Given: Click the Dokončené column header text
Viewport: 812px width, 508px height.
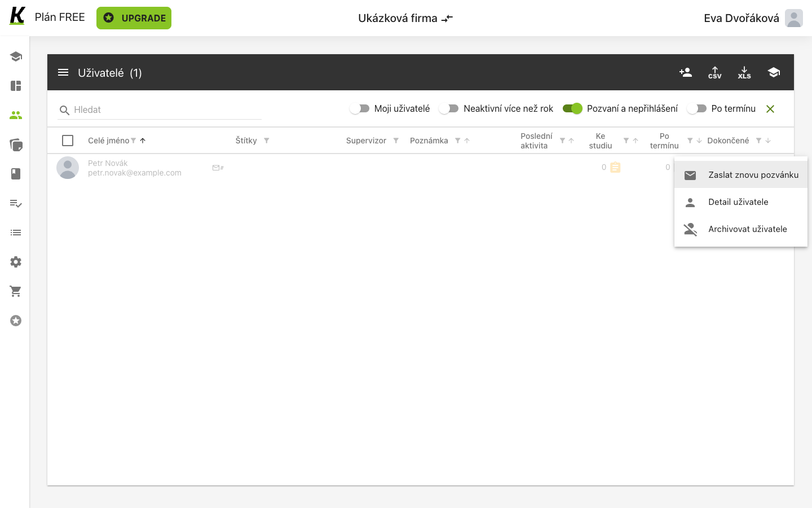Looking at the screenshot, I should tap(728, 141).
